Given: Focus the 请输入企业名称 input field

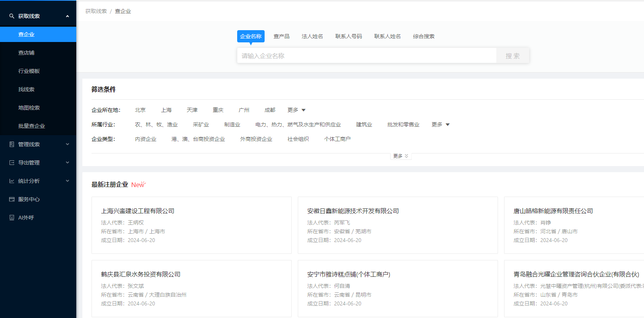Looking at the screenshot, I should 367,56.
